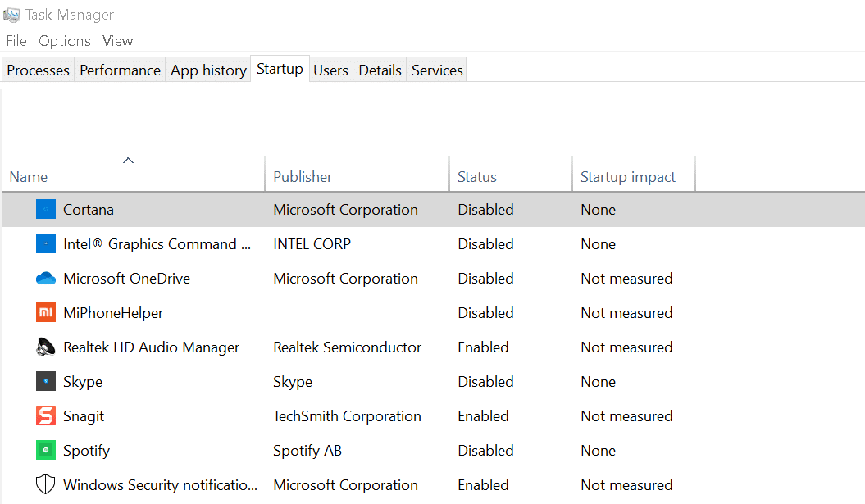Click OneDrive's Microsoft Corporation publisher cell

(x=345, y=279)
